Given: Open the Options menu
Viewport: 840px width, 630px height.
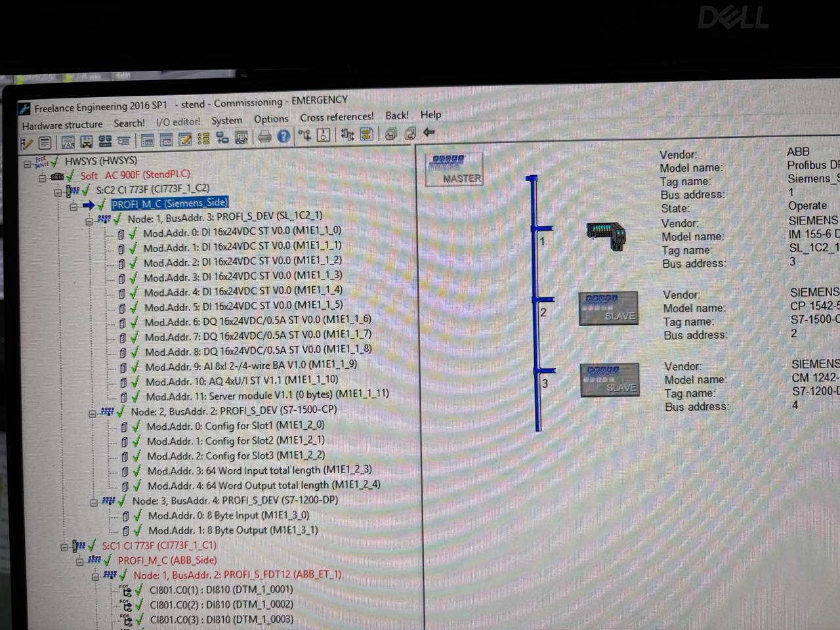Looking at the screenshot, I should 271,119.
